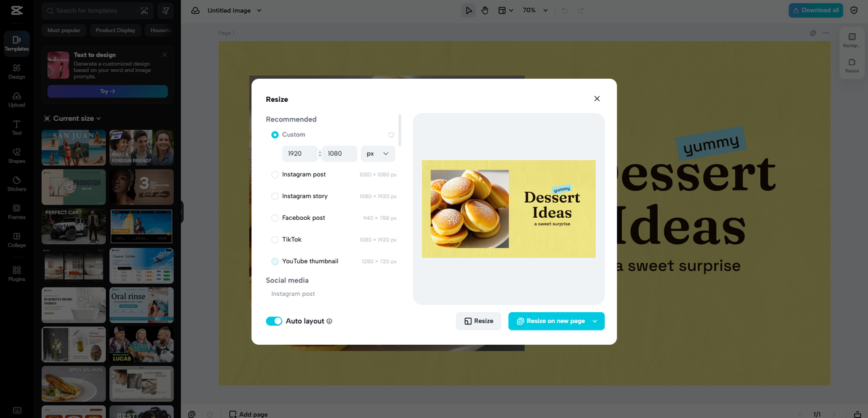
Task: Click the height field showing 1080
Action: point(340,153)
